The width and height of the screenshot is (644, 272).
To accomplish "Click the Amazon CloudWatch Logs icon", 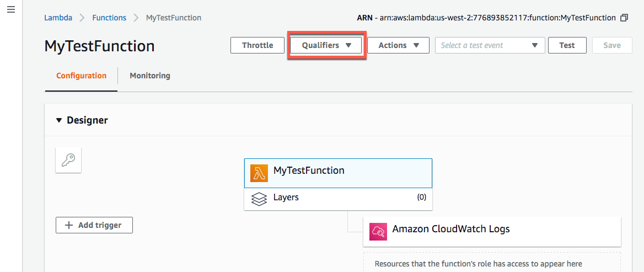I will click(x=379, y=231).
